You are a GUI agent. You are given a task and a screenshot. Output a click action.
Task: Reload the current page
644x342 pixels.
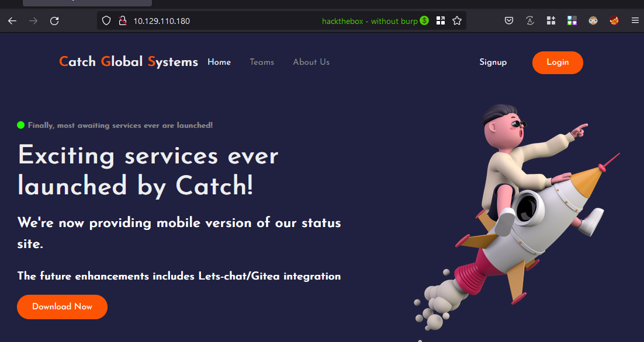click(54, 21)
